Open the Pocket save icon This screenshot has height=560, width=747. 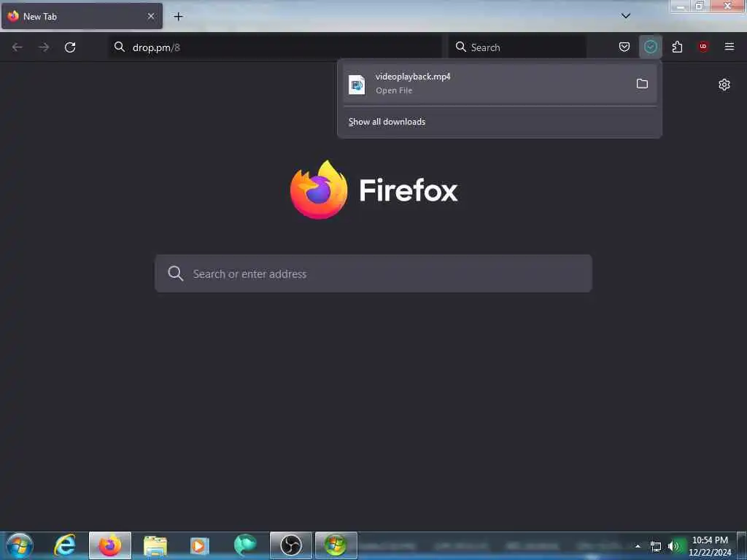pos(624,47)
